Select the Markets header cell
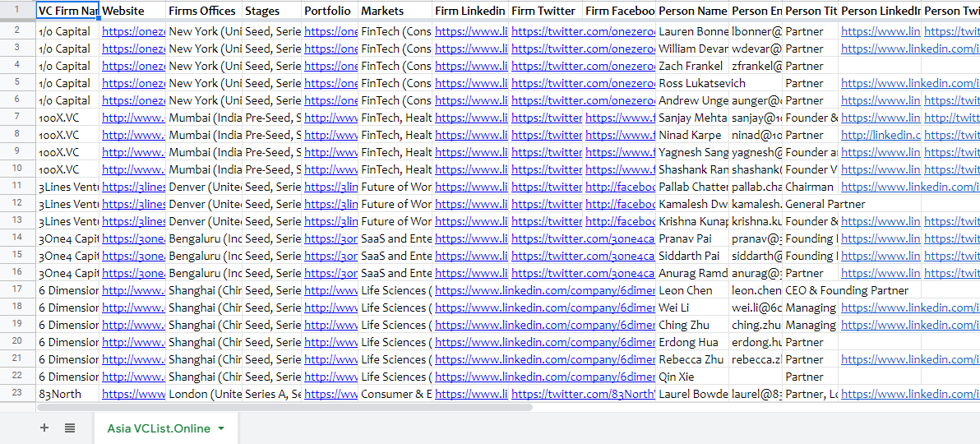The image size is (980, 444). point(395,11)
